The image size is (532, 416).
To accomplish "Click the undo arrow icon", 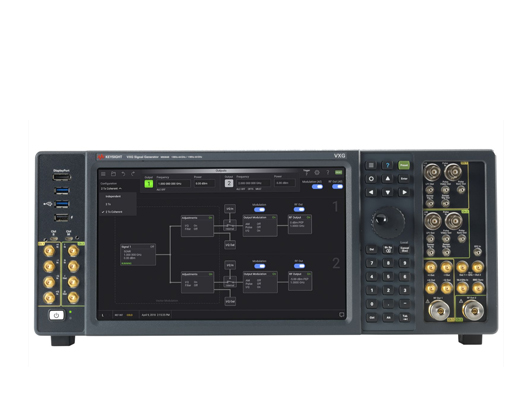I will click(123, 174).
